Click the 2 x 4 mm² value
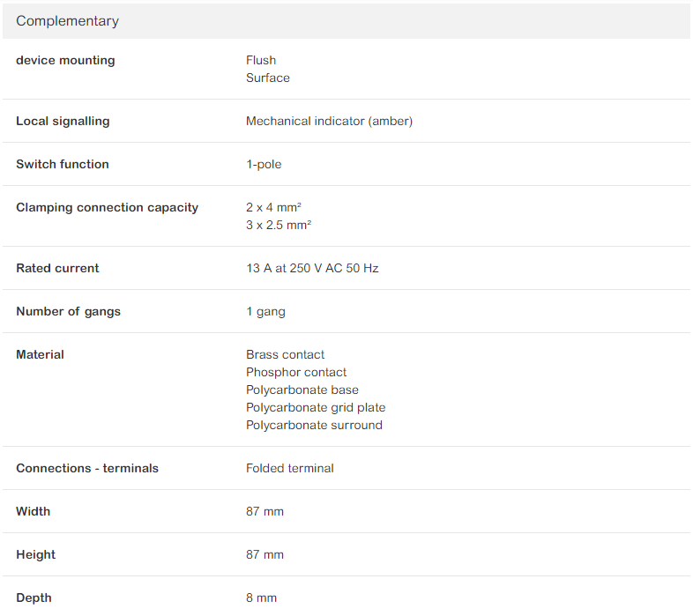Screen dimensions: 693x616 tap(273, 207)
